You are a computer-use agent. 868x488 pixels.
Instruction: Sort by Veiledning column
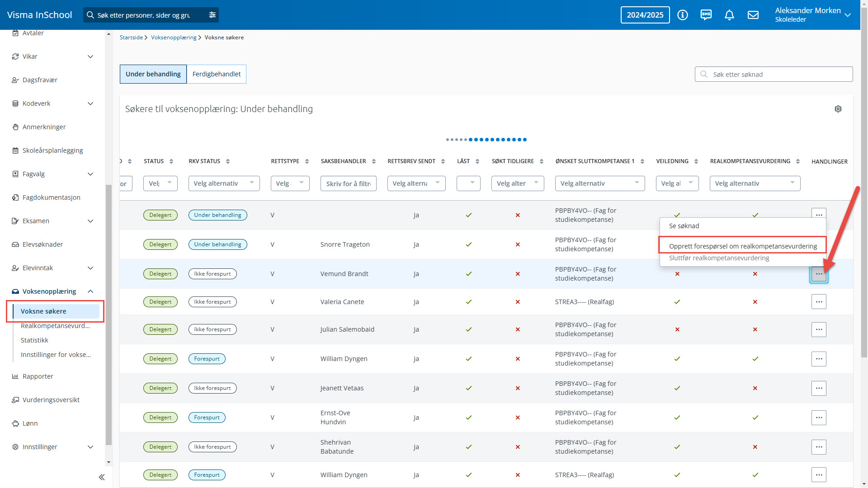696,161
